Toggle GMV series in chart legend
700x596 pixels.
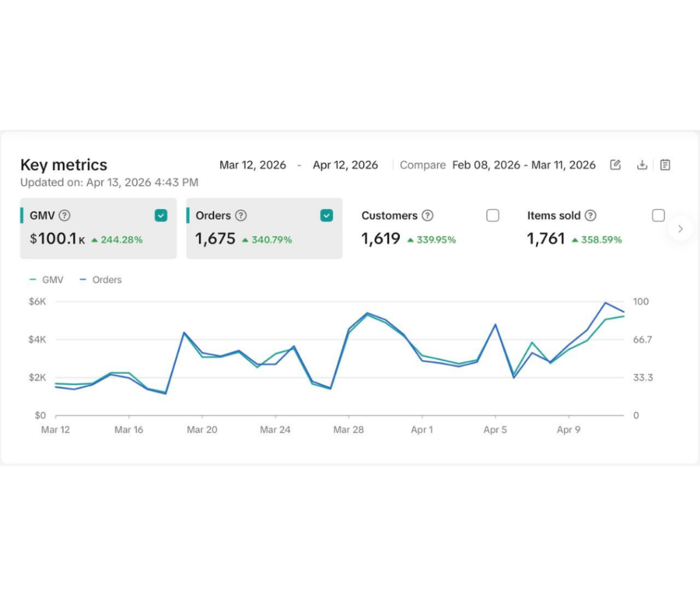[46, 280]
